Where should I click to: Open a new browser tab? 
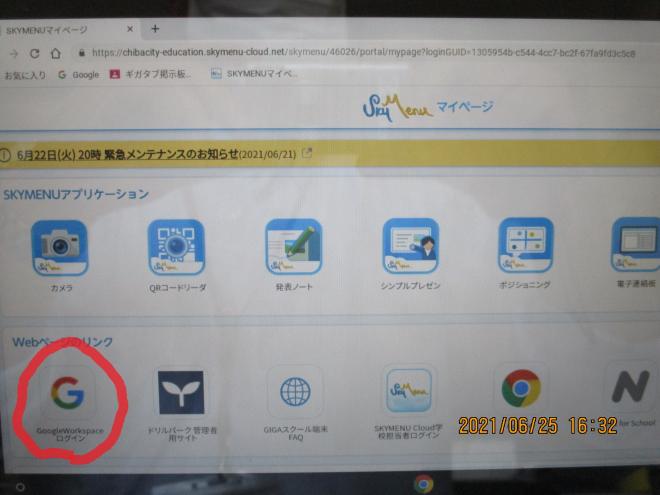tap(155, 29)
